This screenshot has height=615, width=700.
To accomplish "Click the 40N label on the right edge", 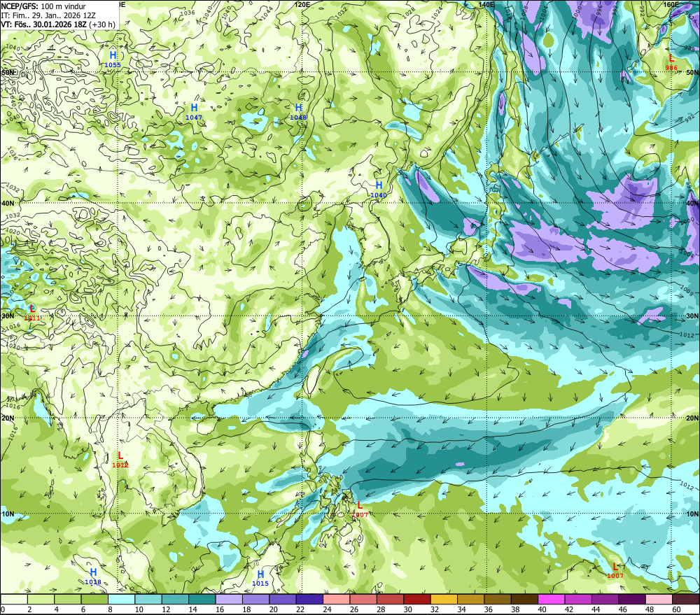I will point(692,203).
